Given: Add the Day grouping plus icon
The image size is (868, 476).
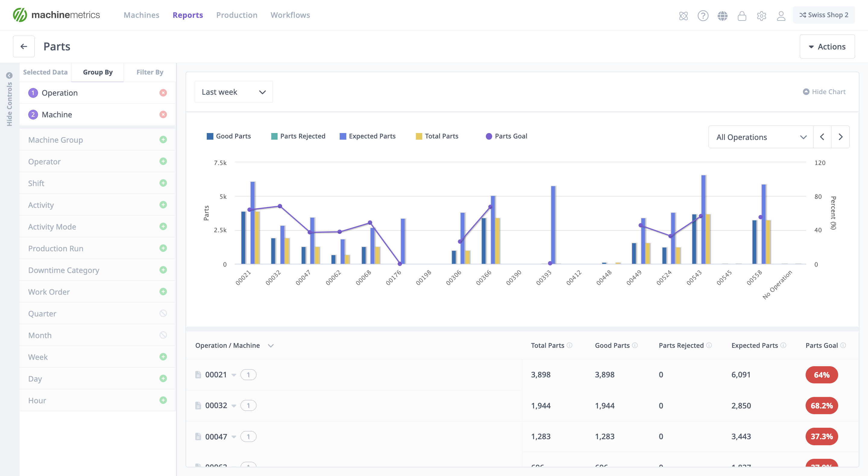Looking at the screenshot, I should pos(163,379).
